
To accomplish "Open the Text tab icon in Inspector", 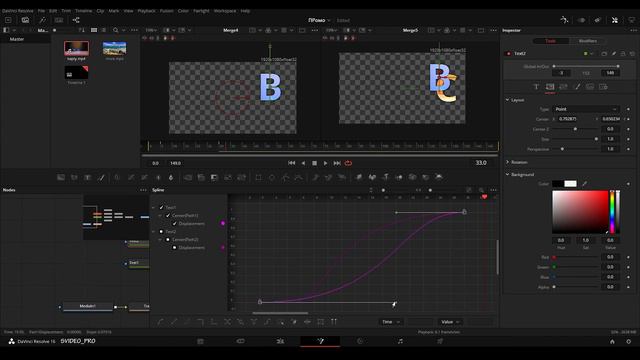I will point(536,87).
